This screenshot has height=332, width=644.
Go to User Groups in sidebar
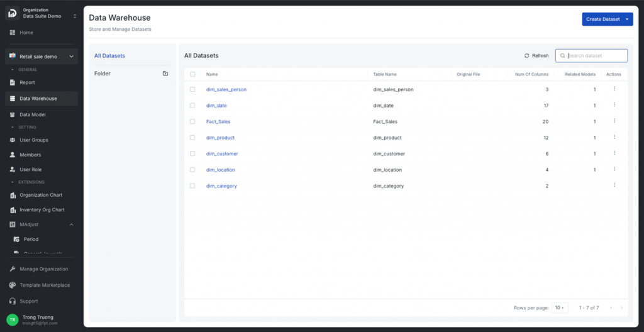coord(33,140)
